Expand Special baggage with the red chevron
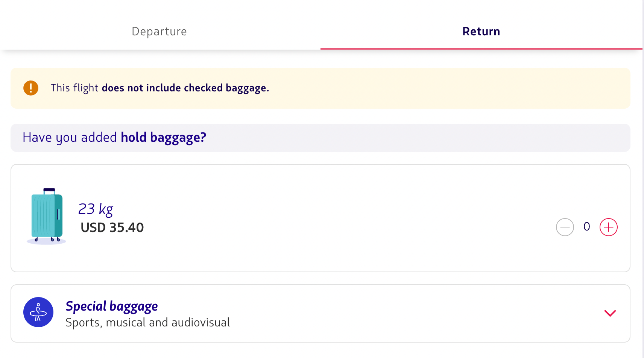 610,313
